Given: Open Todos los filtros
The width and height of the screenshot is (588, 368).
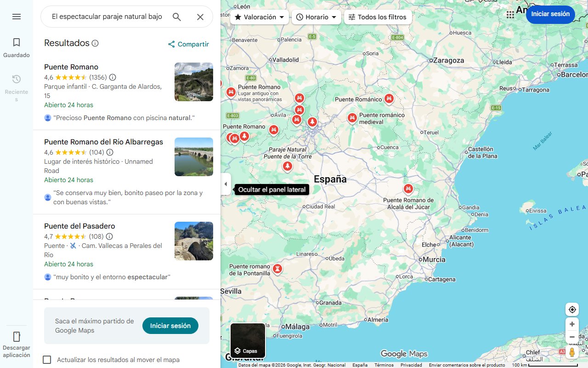Looking at the screenshot, I should tap(378, 17).
